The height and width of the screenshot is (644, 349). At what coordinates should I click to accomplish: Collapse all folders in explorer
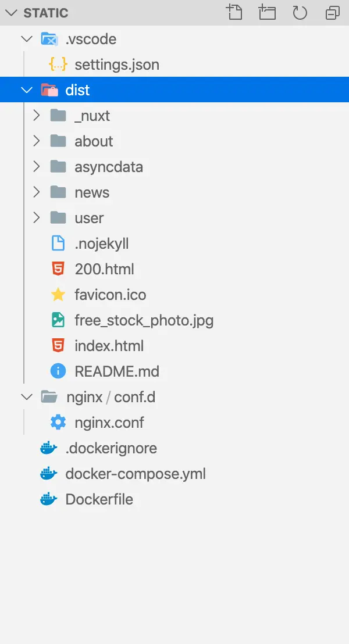333,13
